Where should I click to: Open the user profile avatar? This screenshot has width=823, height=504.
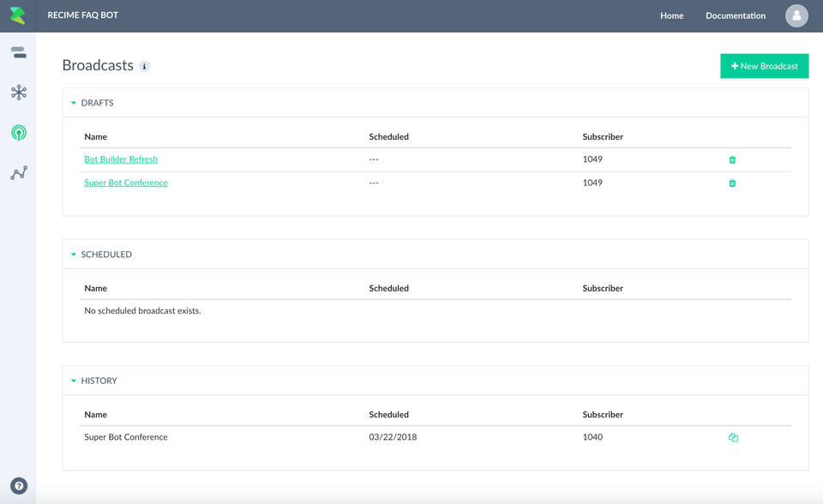click(x=796, y=15)
